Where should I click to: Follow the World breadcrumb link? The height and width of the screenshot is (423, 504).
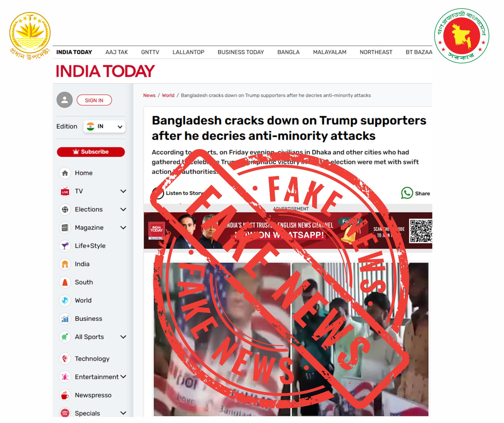tap(168, 95)
